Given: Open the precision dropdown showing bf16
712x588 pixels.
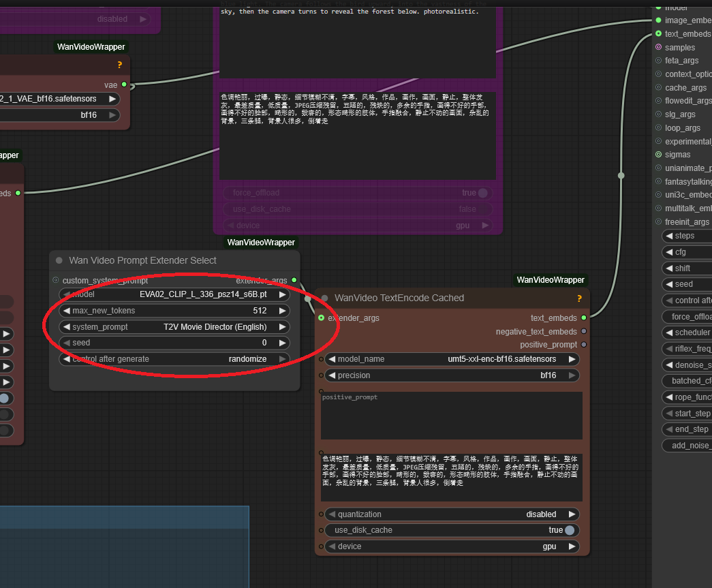Looking at the screenshot, I should click(x=452, y=375).
